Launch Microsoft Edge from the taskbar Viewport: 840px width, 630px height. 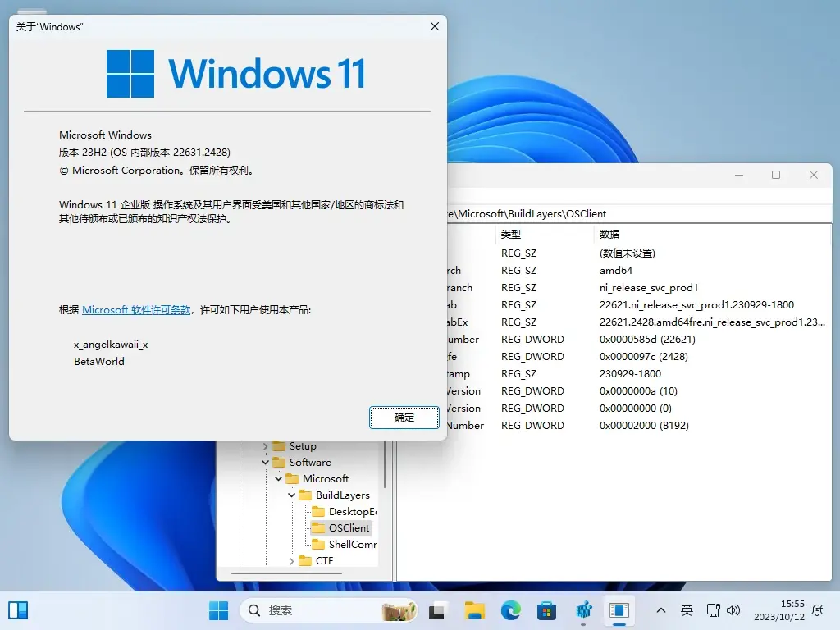click(510, 610)
